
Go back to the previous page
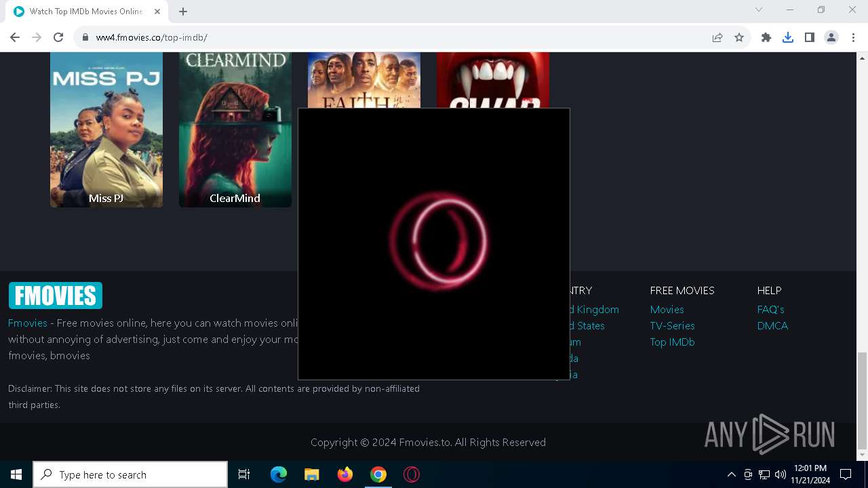point(15,37)
